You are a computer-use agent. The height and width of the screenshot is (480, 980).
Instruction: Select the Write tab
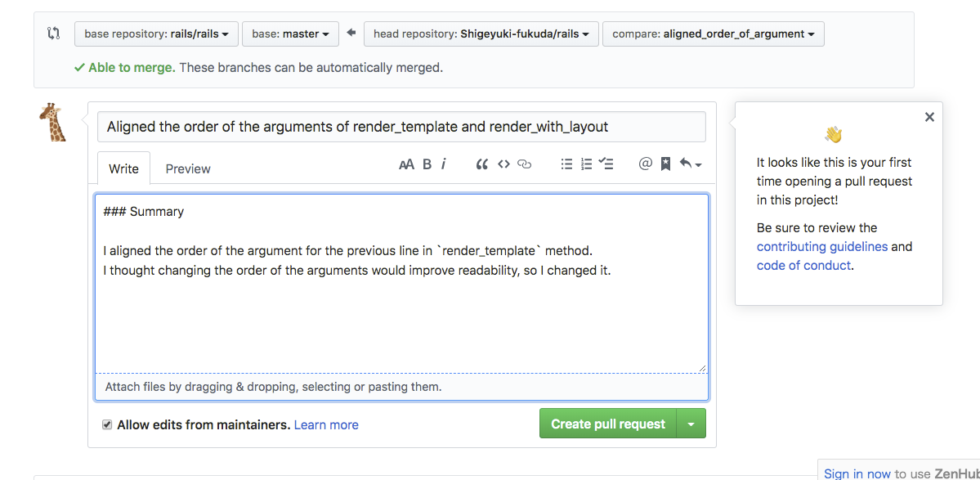point(124,168)
